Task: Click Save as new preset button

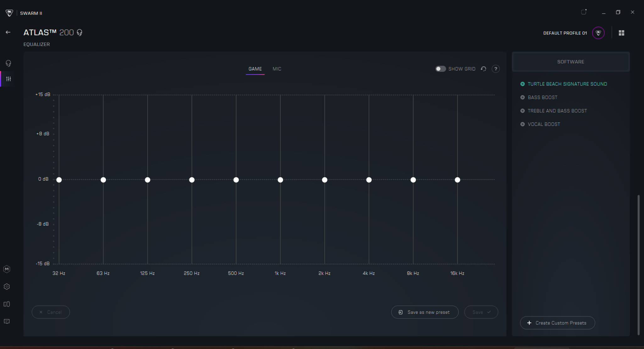Action: click(425, 312)
